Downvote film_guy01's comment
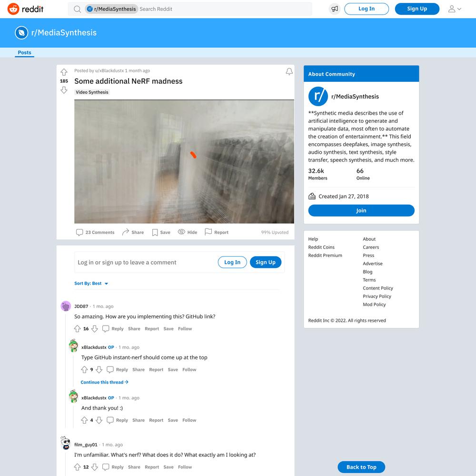 [x=95, y=467]
